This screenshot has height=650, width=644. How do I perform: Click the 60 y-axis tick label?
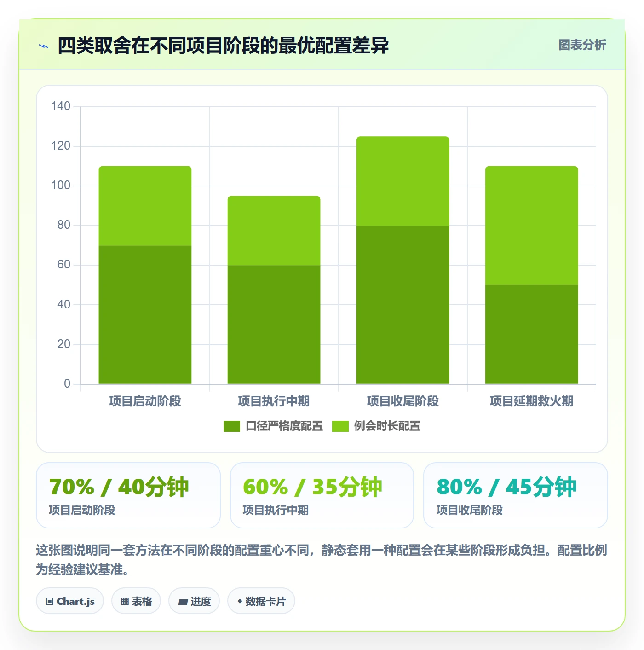coord(64,265)
